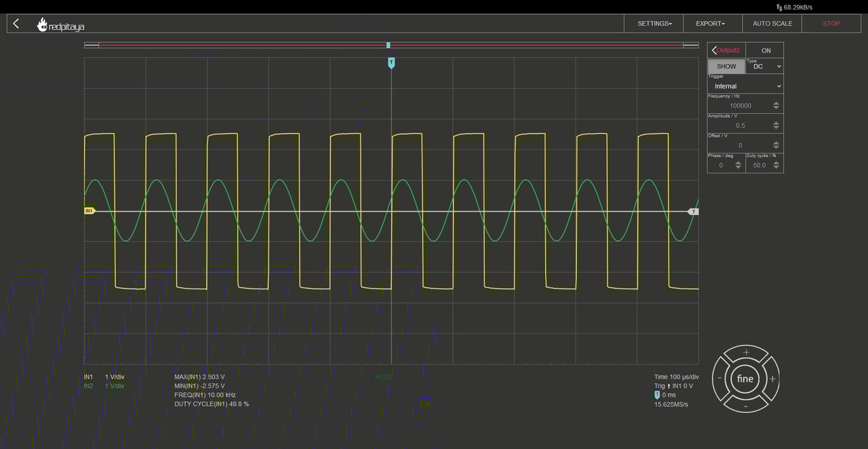This screenshot has height=449, width=868.
Task: Click the AUTO SCALE button
Action: coord(772,23)
